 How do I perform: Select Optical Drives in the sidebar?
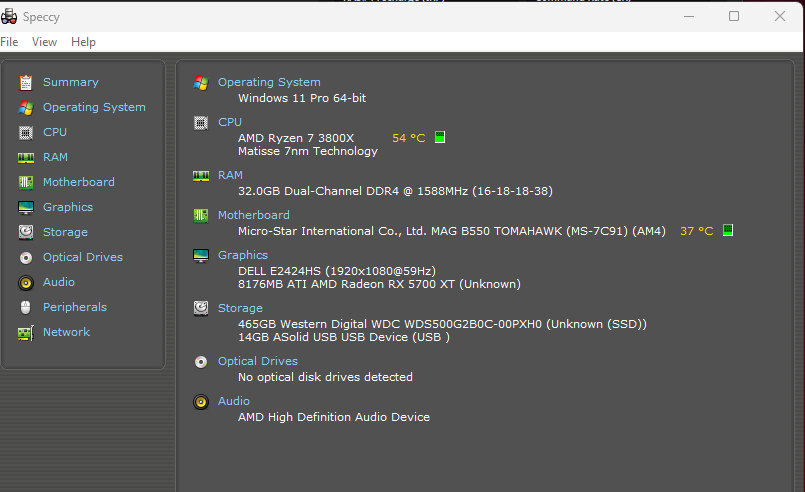[83, 257]
